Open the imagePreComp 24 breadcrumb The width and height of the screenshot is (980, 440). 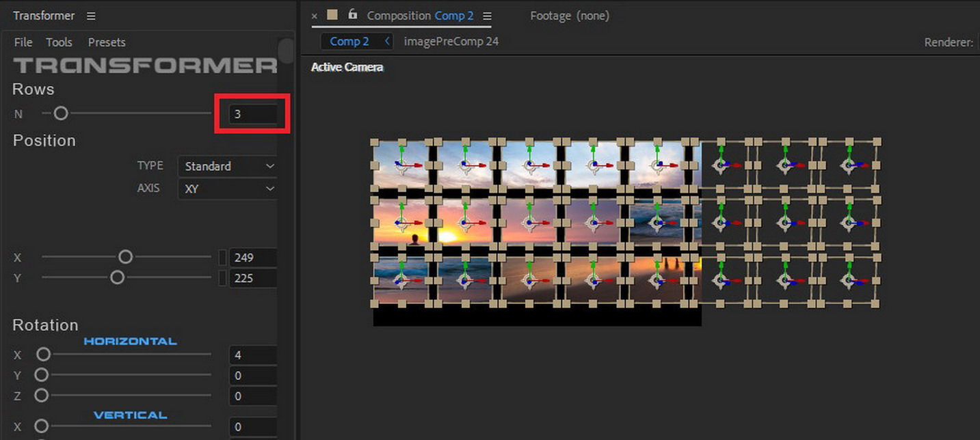click(x=451, y=42)
